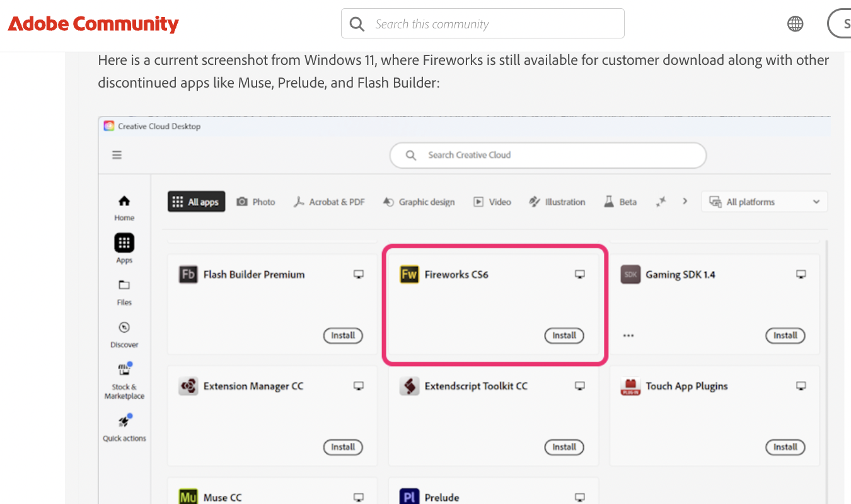The height and width of the screenshot is (504, 851).
Task: Click the Touch App Plugins app icon
Action: click(630, 386)
